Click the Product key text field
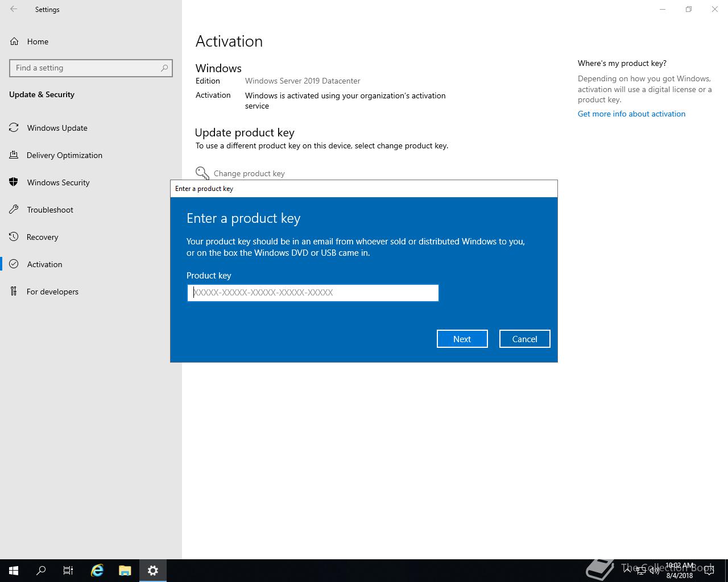 point(313,293)
